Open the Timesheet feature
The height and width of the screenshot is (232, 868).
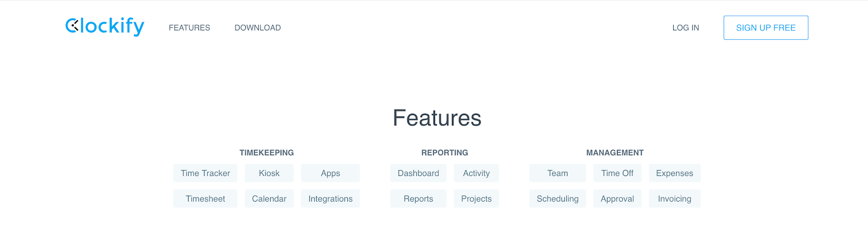[205, 199]
